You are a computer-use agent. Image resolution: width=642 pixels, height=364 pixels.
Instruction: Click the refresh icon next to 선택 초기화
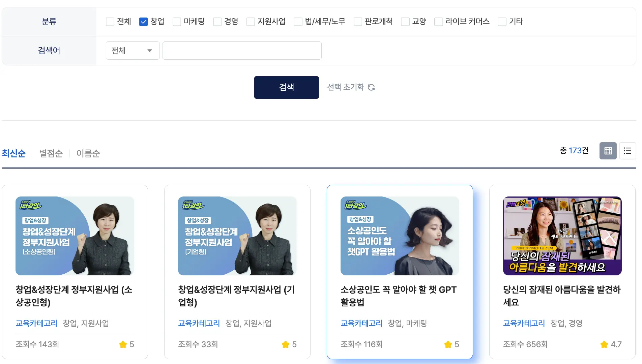point(371,87)
